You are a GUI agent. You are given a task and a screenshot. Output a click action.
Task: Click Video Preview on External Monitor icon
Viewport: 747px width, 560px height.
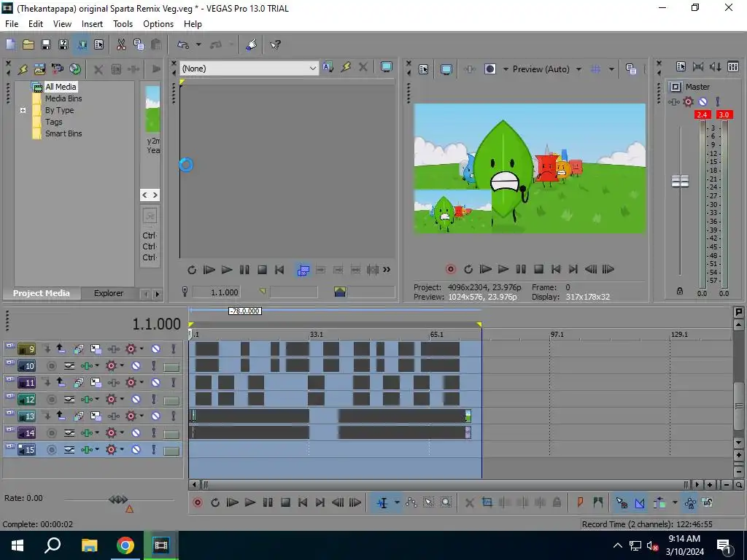pos(446,69)
